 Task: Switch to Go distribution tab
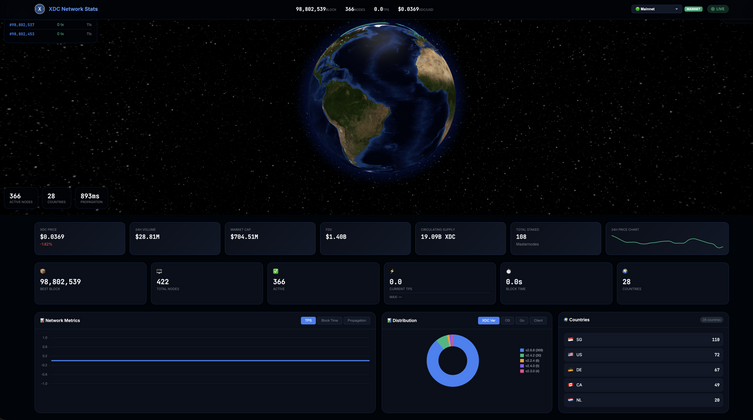tap(522, 320)
